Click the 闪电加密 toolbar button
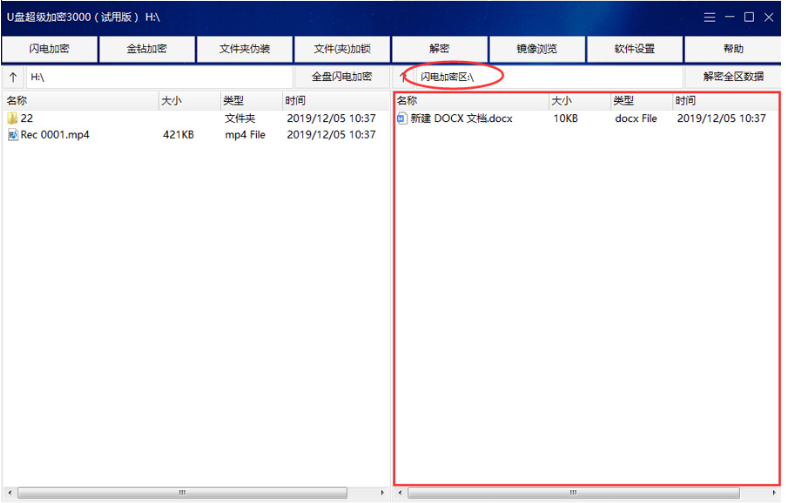This screenshot has width=786, height=503. (49, 49)
